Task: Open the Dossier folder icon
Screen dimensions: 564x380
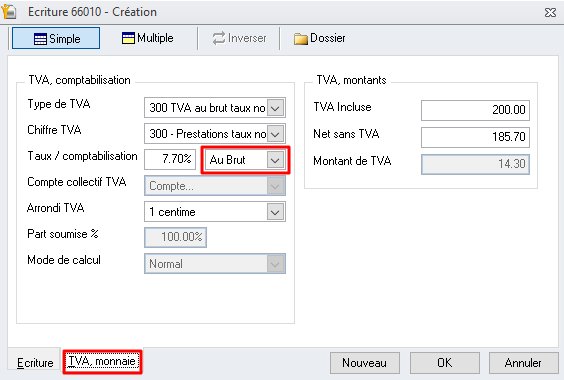Action: coord(301,39)
